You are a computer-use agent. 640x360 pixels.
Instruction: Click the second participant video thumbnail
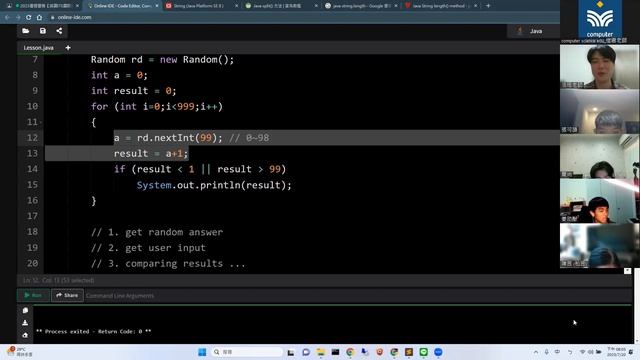(599, 111)
